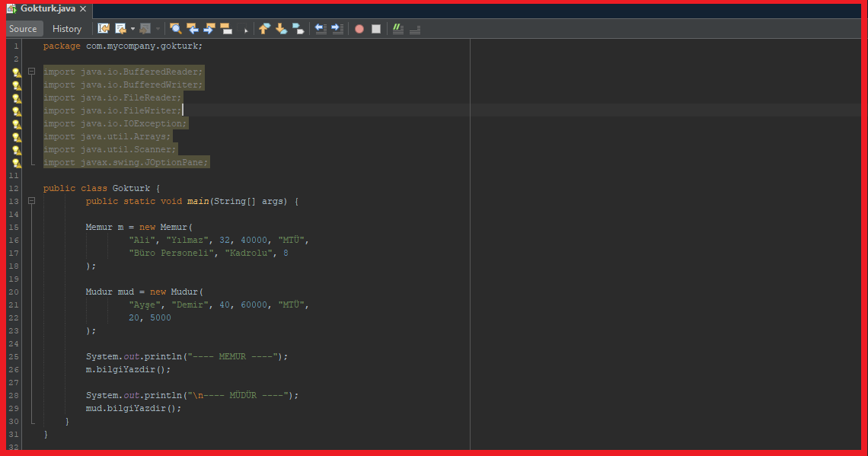
Task: Click the "m.bilgiYazdir();" statement
Action: tap(129, 369)
